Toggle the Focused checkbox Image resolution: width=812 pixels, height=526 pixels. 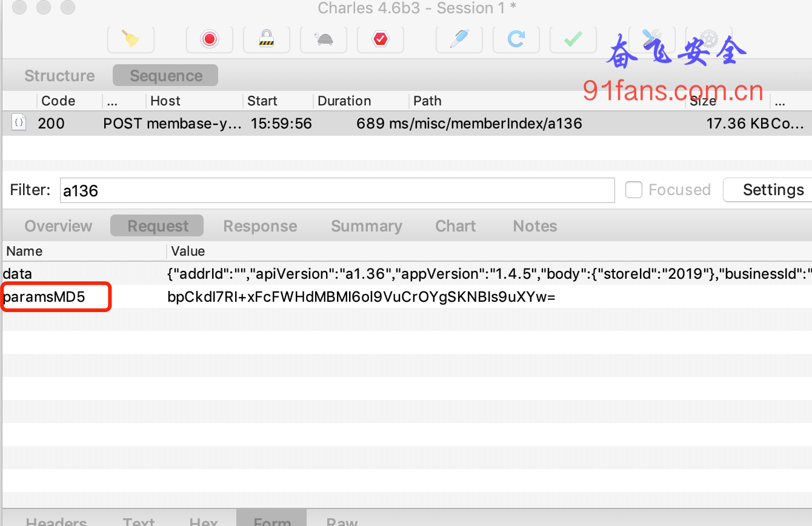[x=633, y=190]
